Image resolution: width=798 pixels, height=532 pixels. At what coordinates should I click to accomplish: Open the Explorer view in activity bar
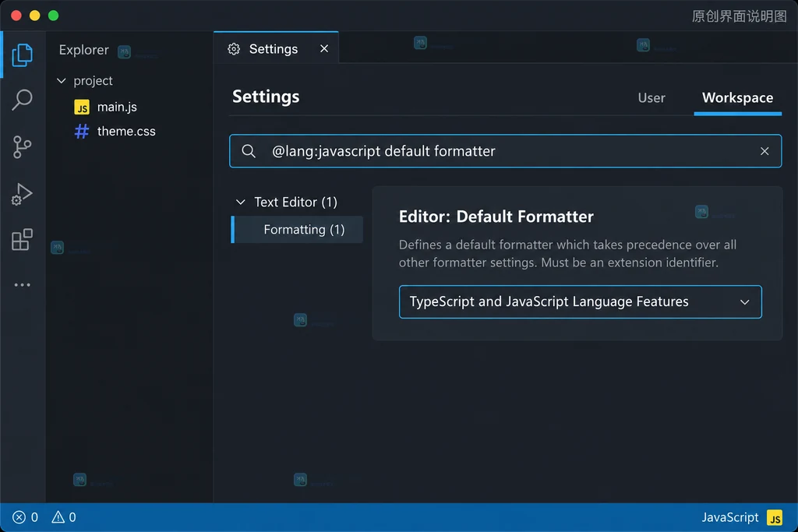[22, 55]
